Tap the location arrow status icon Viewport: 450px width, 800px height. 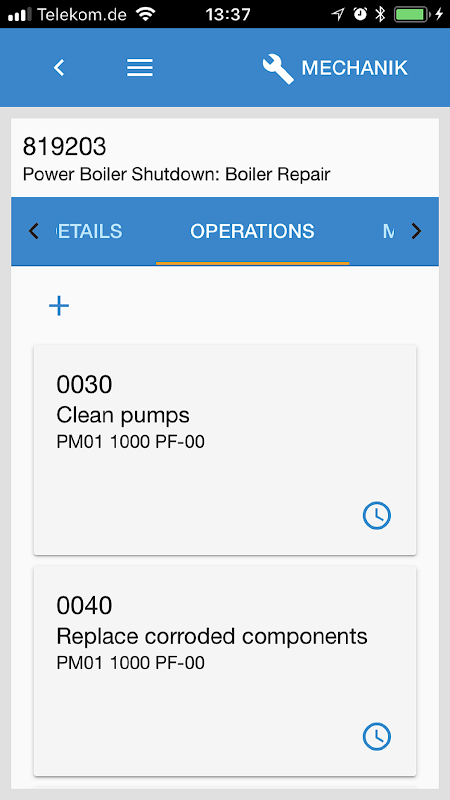[338, 14]
